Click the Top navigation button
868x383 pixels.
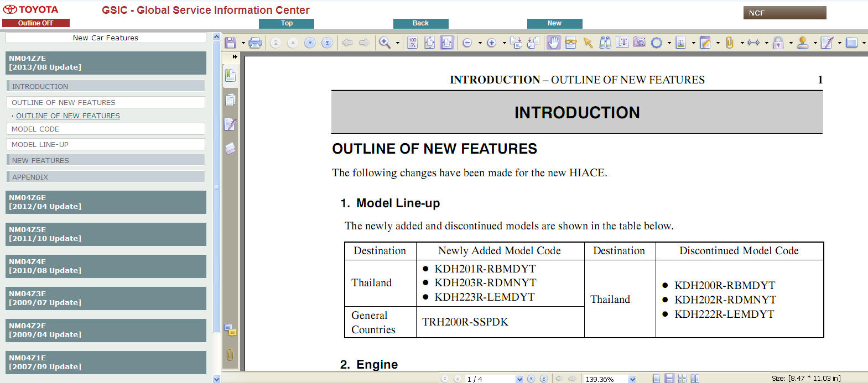tap(287, 23)
